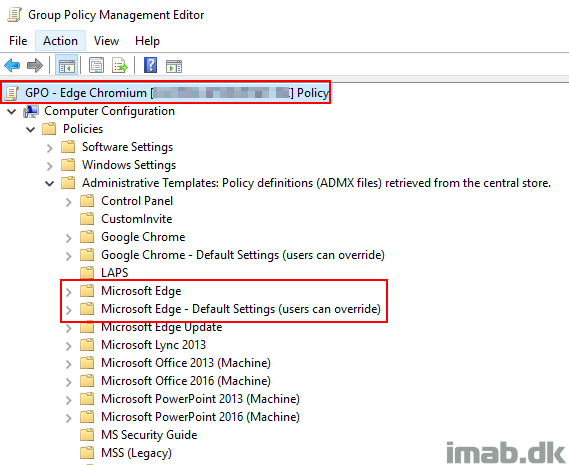Open the Help menu
The height and width of the screenshot is (465, 569).
point(147,41)
